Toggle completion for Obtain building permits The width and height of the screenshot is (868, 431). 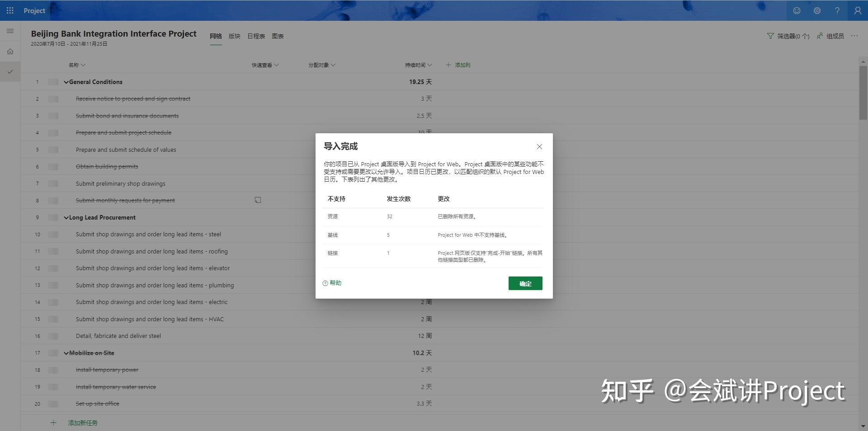pyautogui.click(x=53, y=167)
